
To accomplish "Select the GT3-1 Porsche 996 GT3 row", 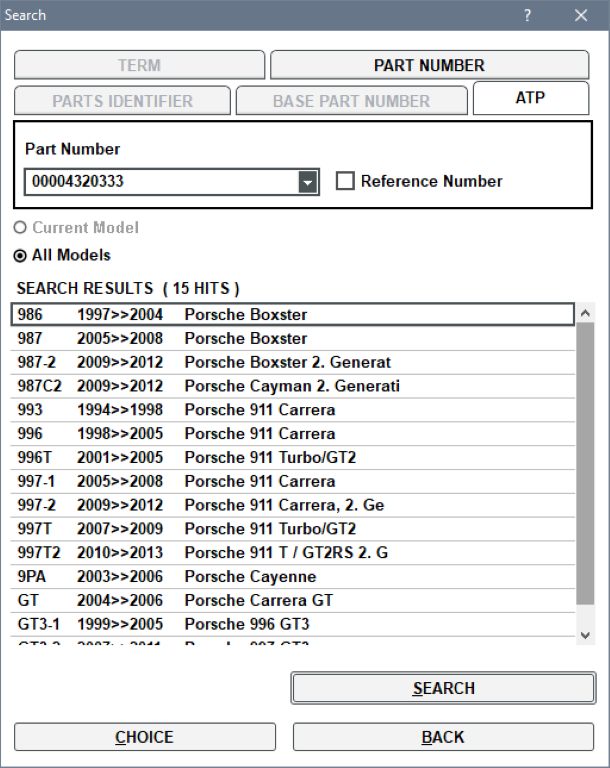I will [x=293, y=624].
